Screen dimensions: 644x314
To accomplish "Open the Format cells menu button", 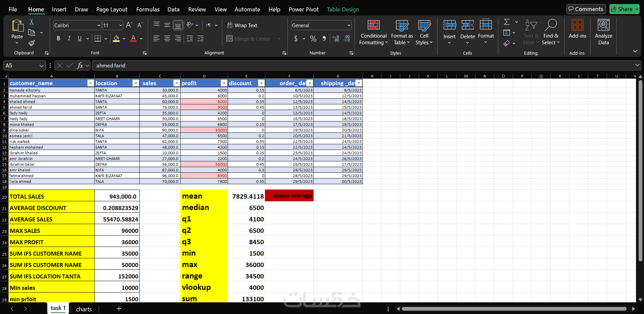I will (x=486, y=33).
